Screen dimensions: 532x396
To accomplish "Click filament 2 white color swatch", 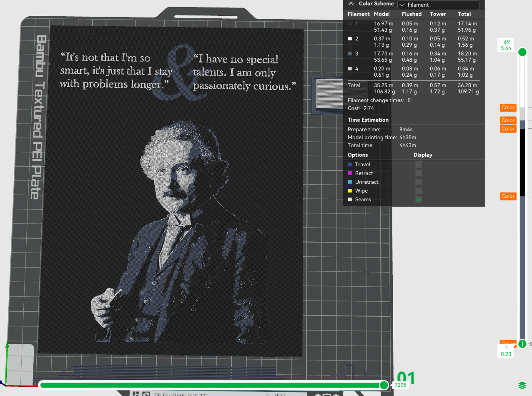I will click(x=350, y=39).
